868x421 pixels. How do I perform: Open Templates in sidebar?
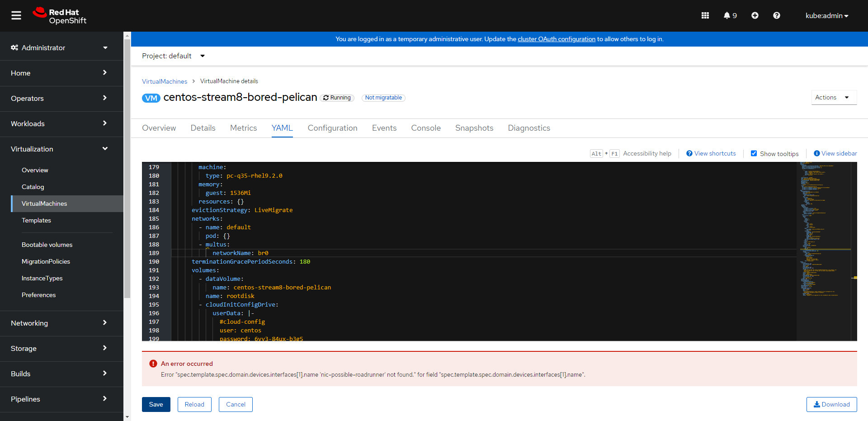[x=36, y=220]
